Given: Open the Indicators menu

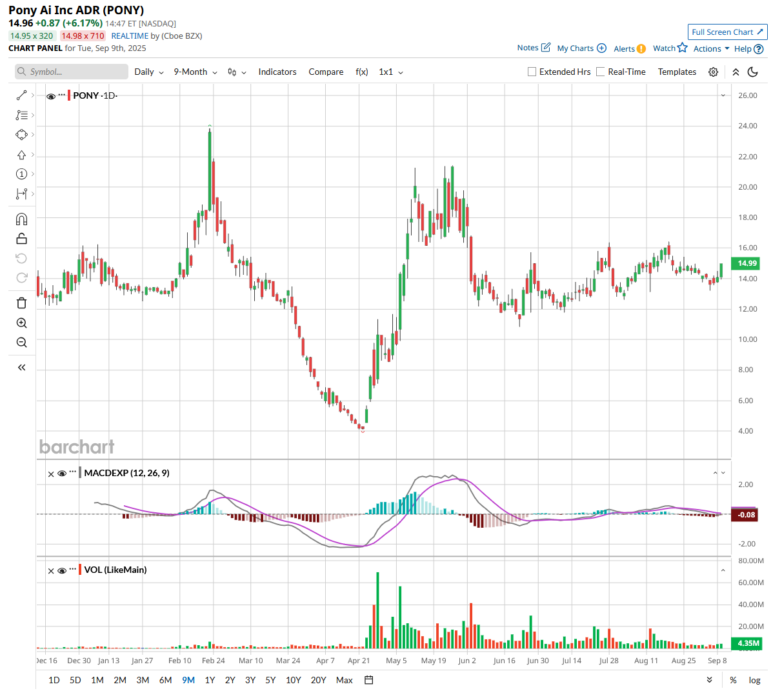Looking at the screenshot, I should pos(277,72).
